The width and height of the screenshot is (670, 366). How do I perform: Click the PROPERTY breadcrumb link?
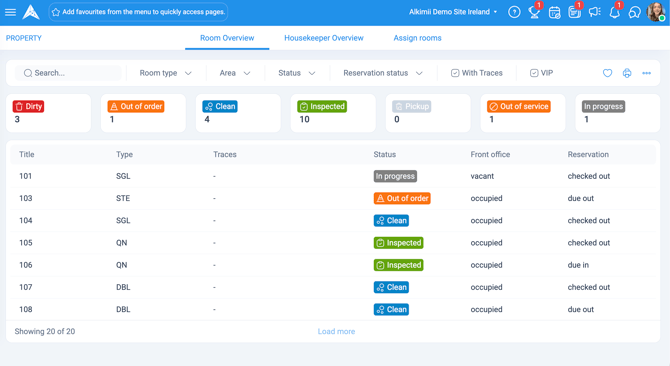(24, 38)
